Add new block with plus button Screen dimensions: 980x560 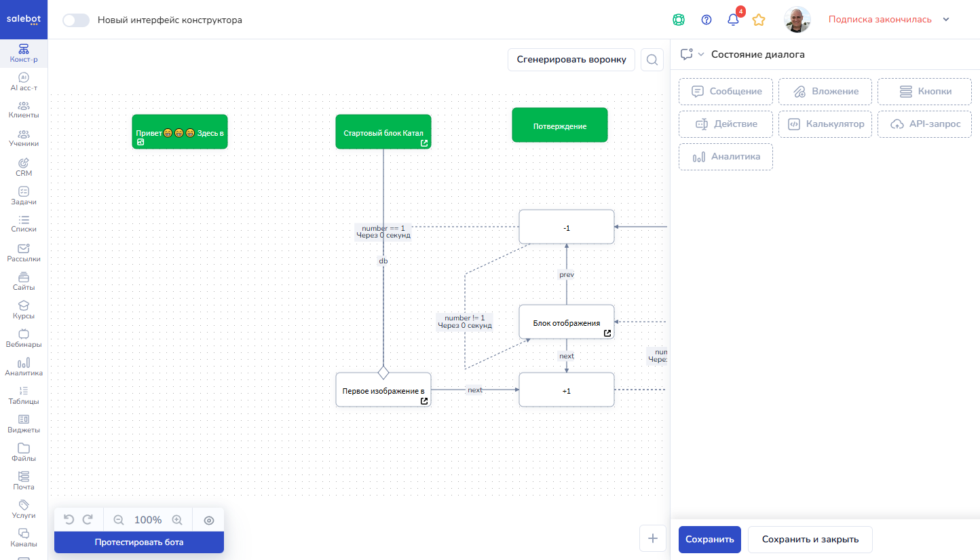pos(653,538)
